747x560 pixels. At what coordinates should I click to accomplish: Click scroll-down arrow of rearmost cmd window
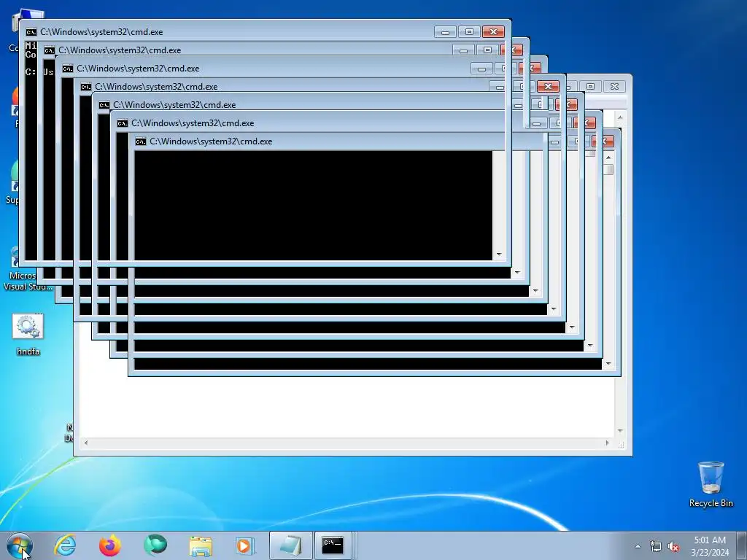point(608,364)
